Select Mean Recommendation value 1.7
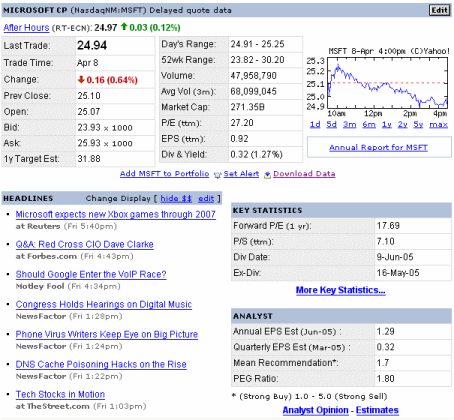454x420 pixels. click(383, 363)
